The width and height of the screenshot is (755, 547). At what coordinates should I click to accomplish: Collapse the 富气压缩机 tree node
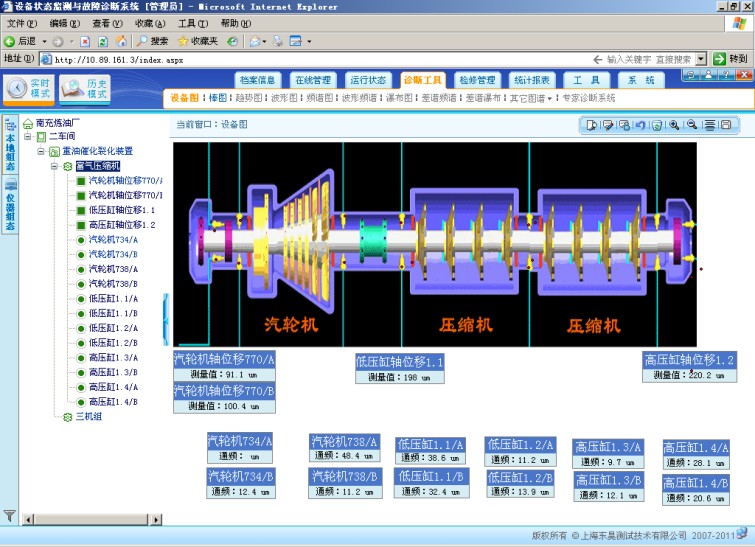coord(54,166)
